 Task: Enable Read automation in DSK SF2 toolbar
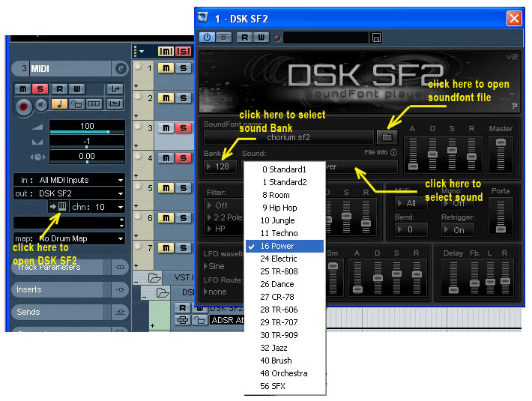pyautogui.click(x=244, y=37)
